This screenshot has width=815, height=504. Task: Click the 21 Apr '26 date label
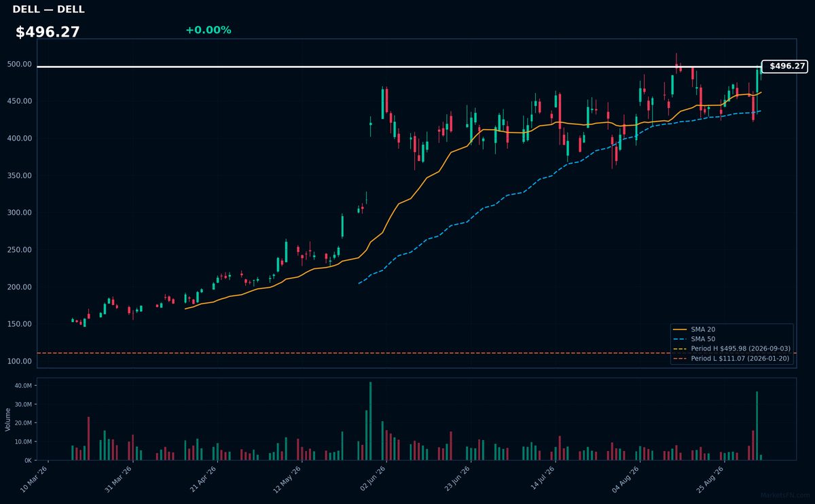click(204, 479)
